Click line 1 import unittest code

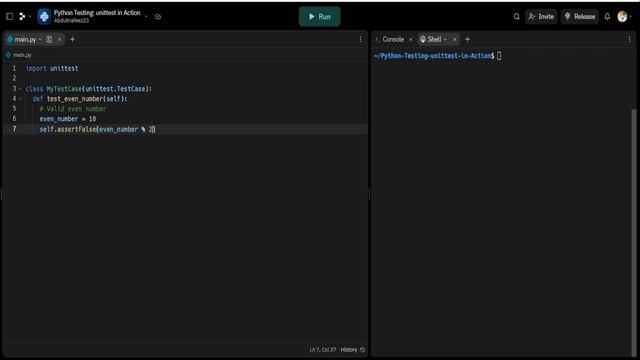(52, 69)
